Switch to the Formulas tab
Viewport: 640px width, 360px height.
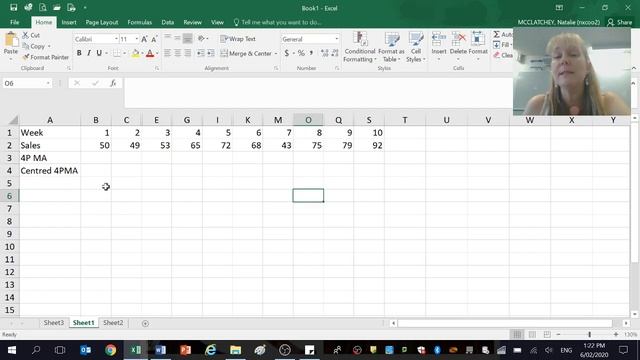[140, 22]
